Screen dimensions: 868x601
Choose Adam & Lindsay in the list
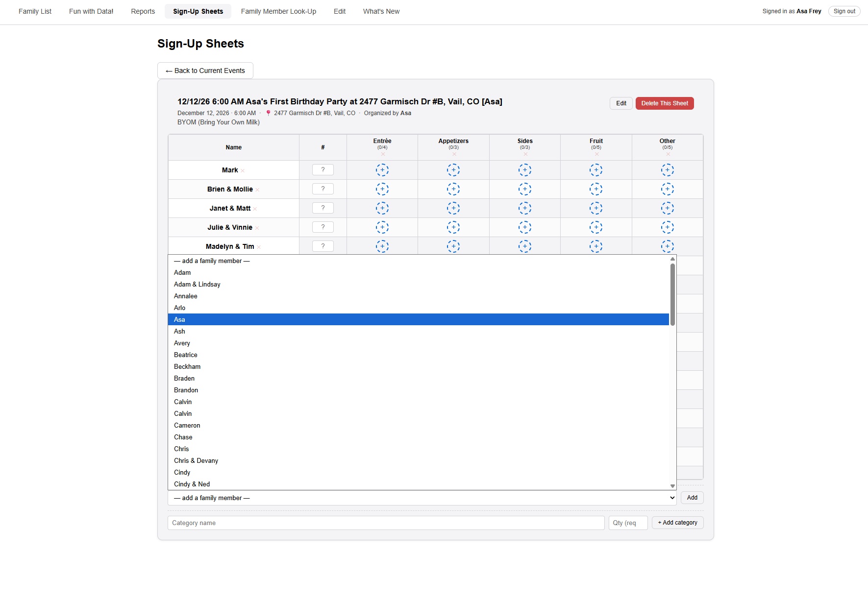tap(418, 284)
